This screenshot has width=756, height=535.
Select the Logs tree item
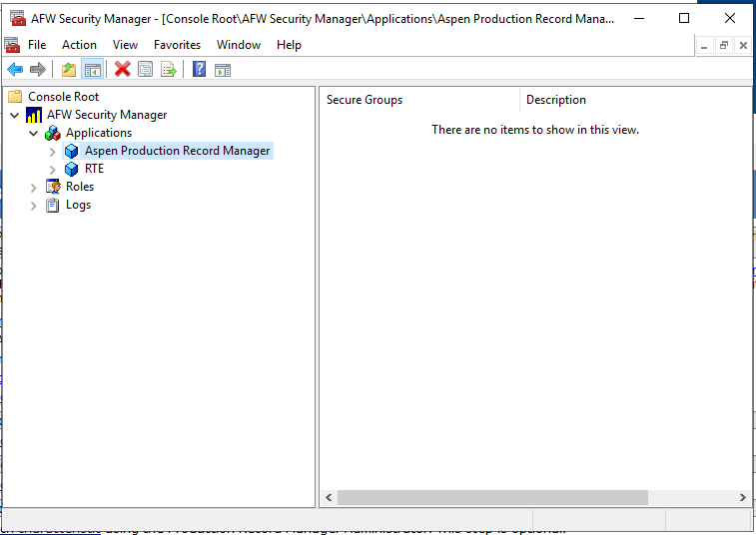click(78, 205)
